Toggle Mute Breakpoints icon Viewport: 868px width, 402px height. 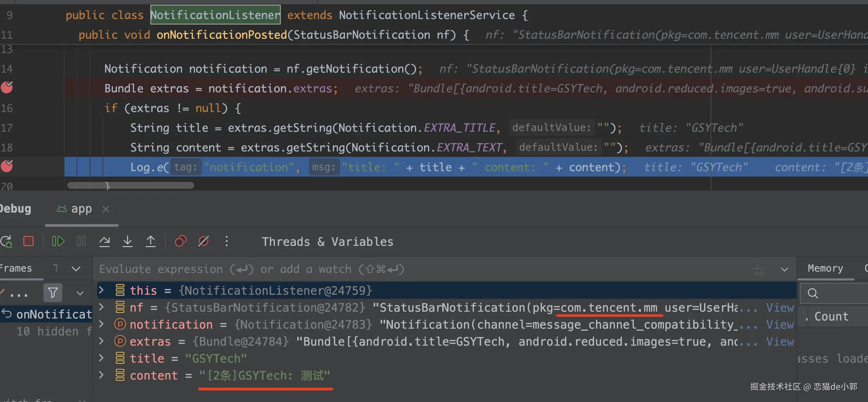click(x=204, y=241)
